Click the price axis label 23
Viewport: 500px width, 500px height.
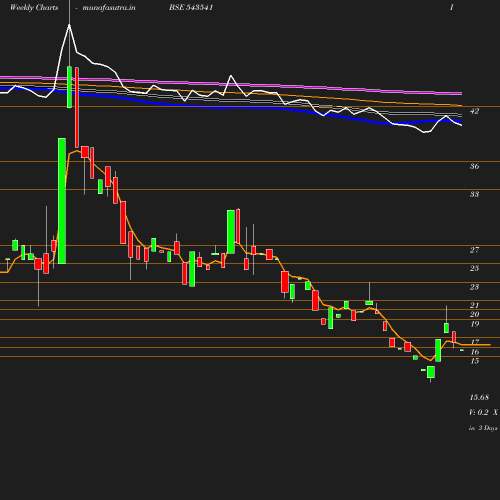(x=474, y=287)
